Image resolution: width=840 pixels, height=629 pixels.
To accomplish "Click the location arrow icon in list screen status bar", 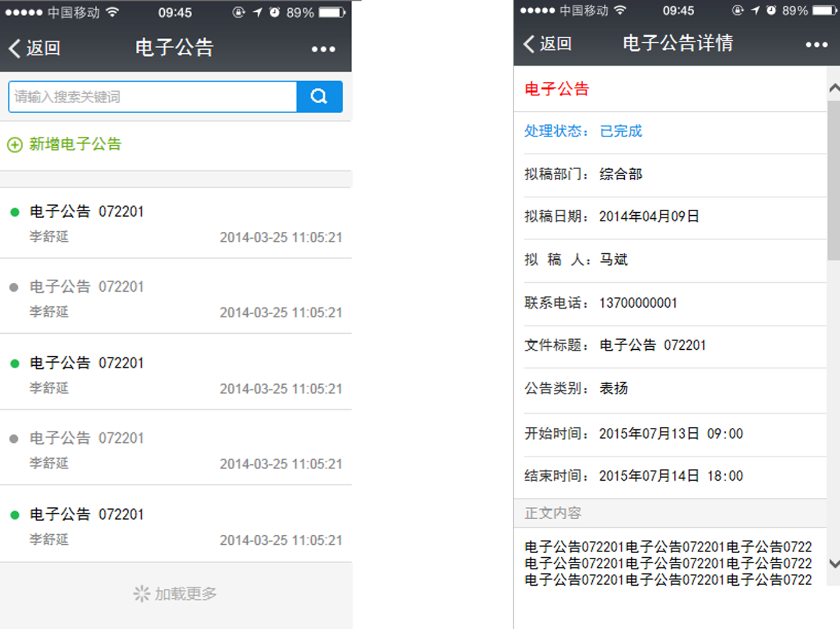I will tap(257, 12).
